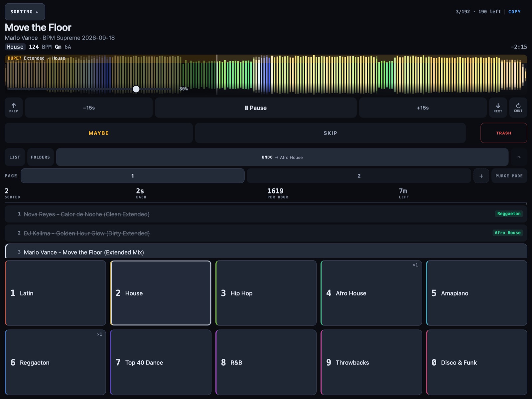Sort track into 5 Amapiano folder

coord(476,293)
